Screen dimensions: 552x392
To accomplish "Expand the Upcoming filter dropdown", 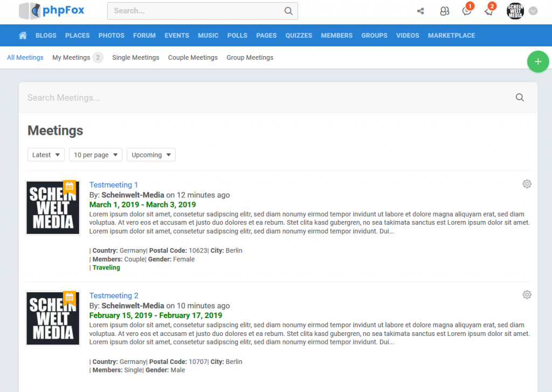I will pyautogui.click(x=151, y=155).
